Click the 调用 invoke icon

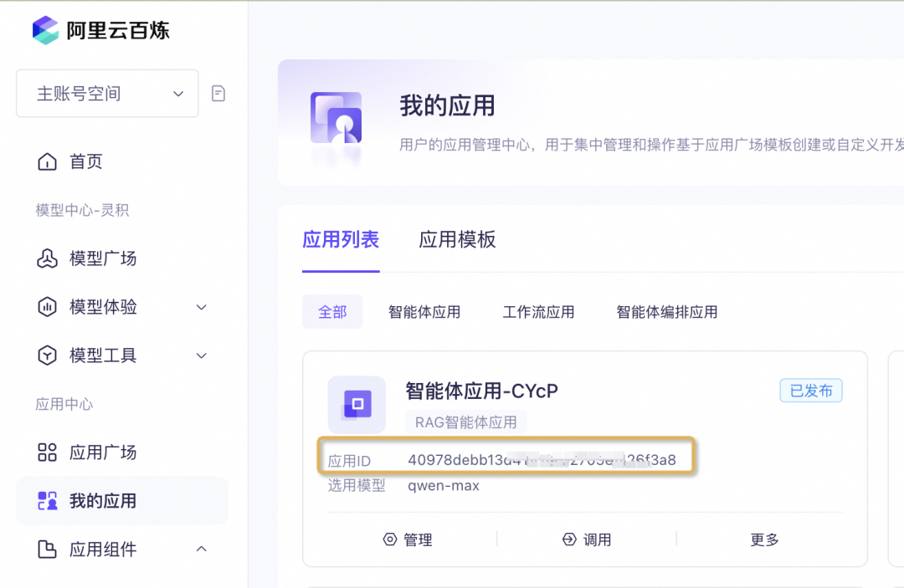point(569,539)
